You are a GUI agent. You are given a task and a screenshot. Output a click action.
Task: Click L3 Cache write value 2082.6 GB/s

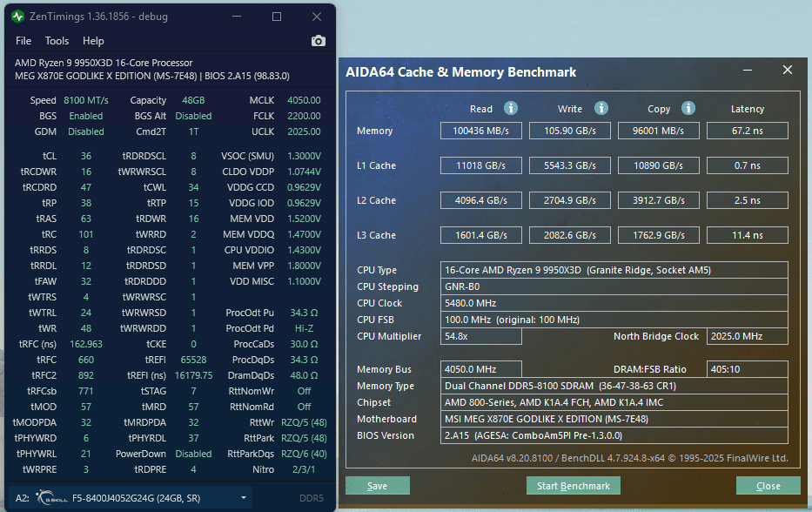click(570, 235)
